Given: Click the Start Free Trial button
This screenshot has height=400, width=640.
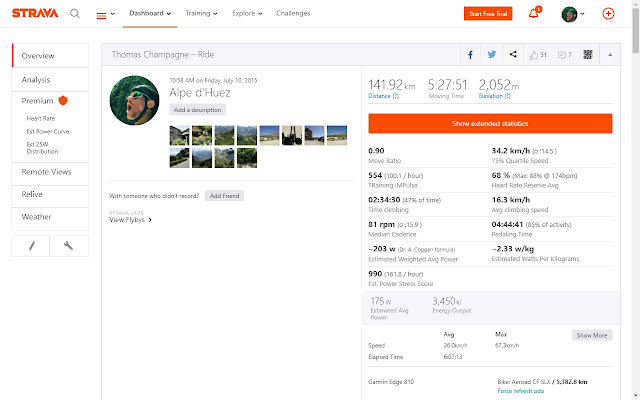Looking at the screenshot, I should pyautogui.click(x=489, y=14).
